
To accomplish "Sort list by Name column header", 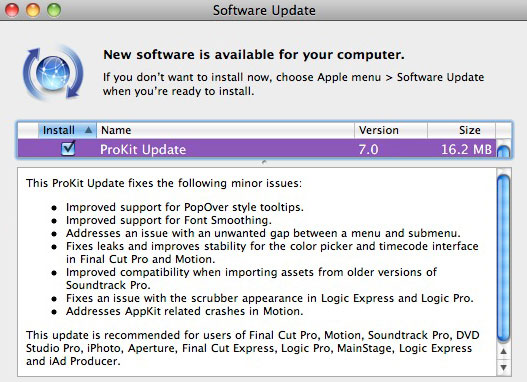I will pyautogui.click(x=226, y=130).
